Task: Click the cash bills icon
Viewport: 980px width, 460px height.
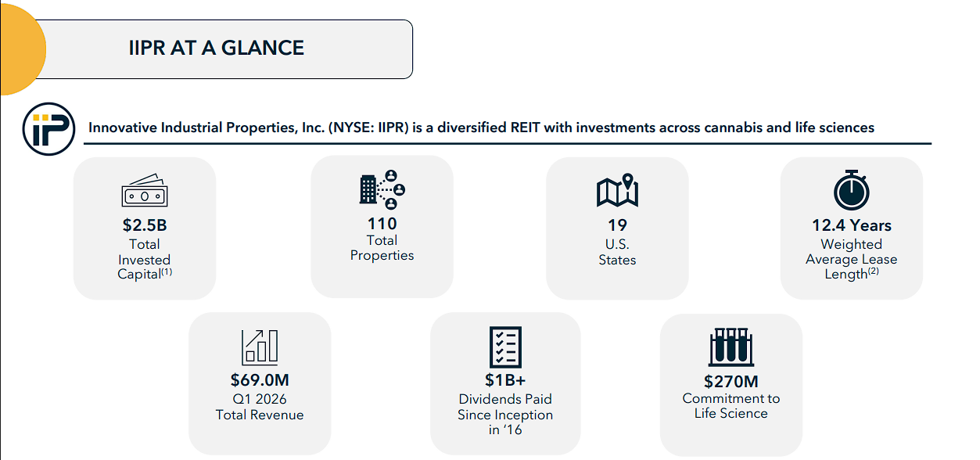Action: click(145, 192)
